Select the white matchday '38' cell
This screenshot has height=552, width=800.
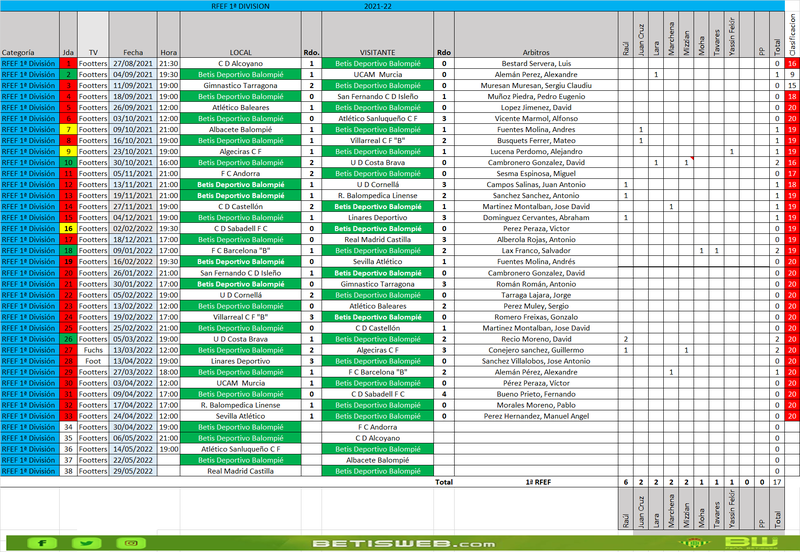pos(68,471)
